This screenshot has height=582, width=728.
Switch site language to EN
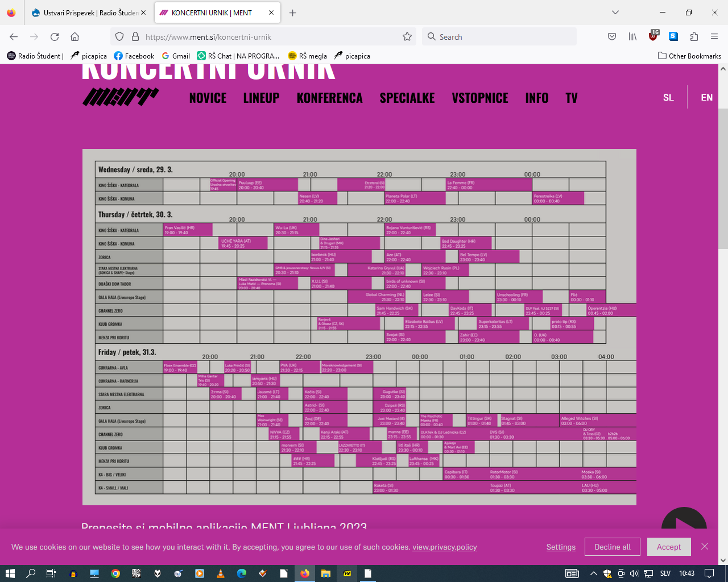coord(706,98)
